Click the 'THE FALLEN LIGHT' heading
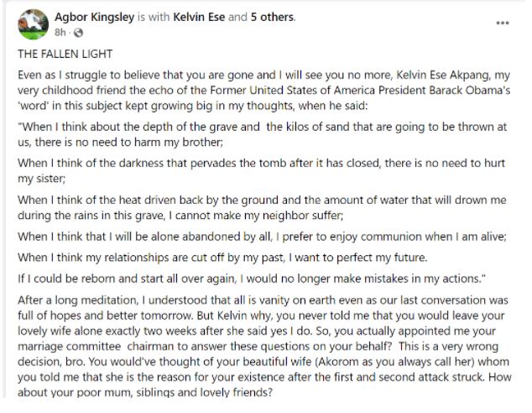 click(59, 52)
